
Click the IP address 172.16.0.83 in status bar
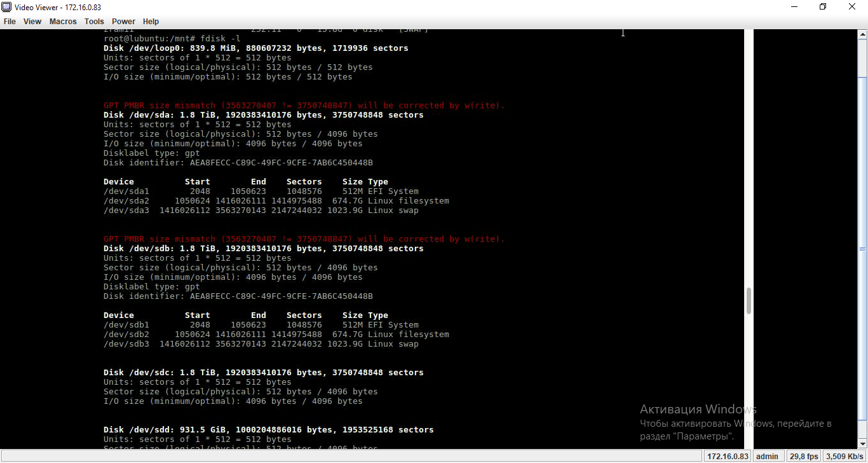(x=728, y=456)
